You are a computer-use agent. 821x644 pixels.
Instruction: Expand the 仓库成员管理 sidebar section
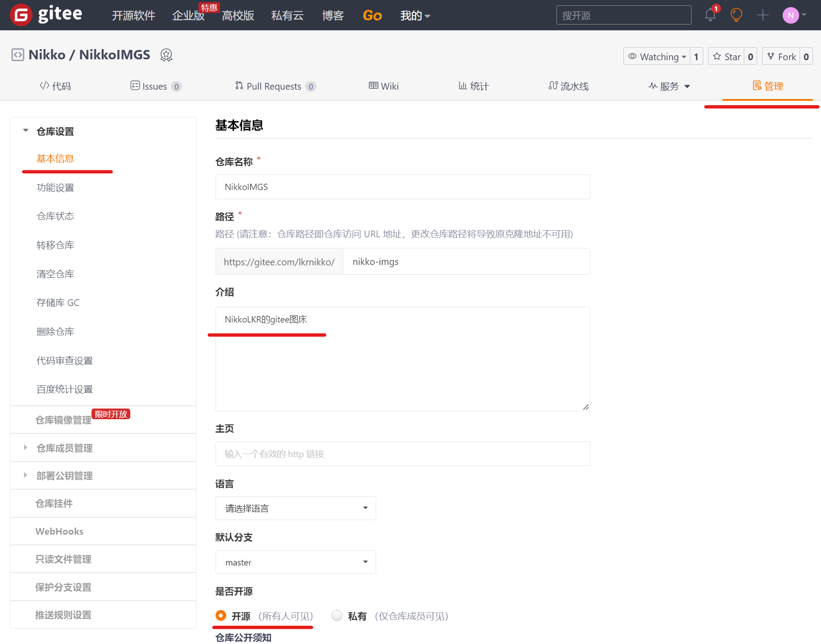[x=64, y=448]
